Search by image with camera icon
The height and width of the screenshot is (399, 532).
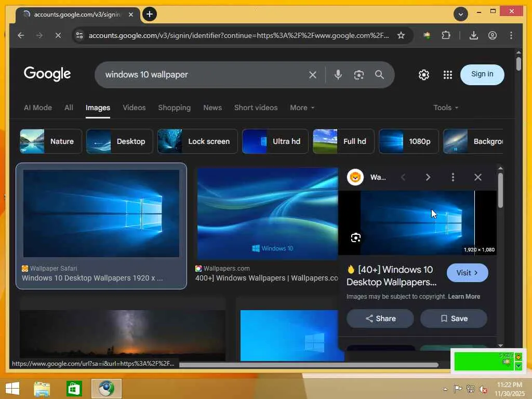pyautogui.click(x=358, y=75)
